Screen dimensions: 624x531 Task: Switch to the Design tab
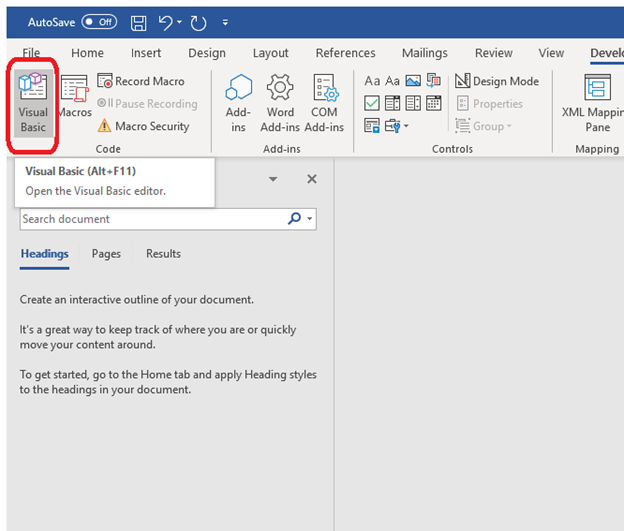[207, 53]
